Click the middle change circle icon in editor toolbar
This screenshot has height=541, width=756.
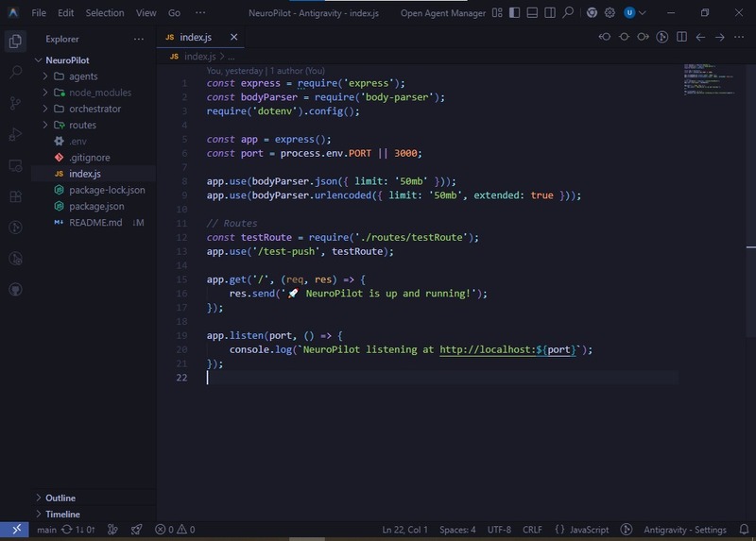coord(624,37)
